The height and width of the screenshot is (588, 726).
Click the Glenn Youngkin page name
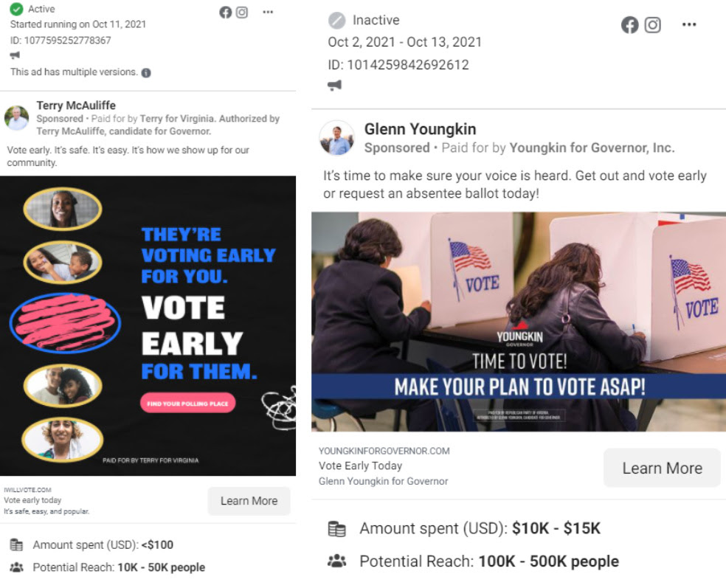[420, 129]
